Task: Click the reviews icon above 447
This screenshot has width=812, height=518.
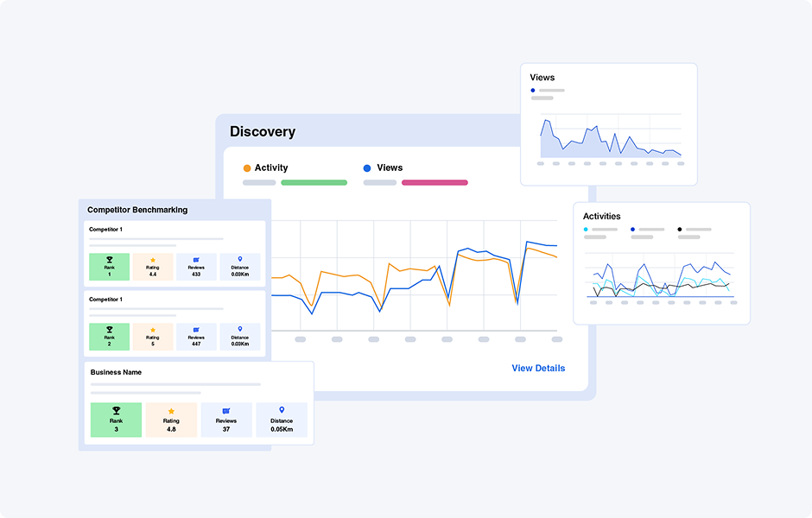Action: (196, 329)
